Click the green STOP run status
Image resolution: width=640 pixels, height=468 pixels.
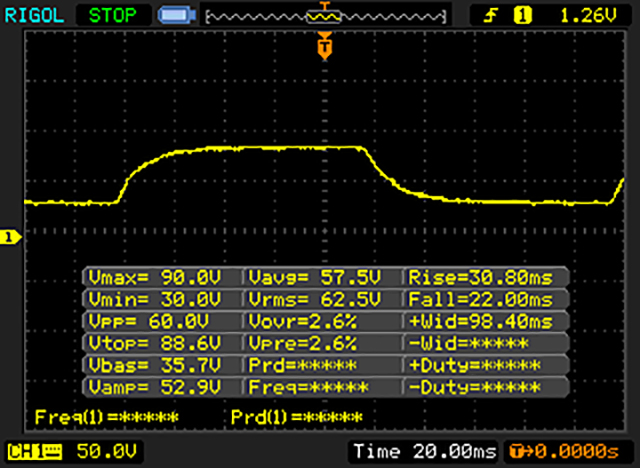pos(113,16)
